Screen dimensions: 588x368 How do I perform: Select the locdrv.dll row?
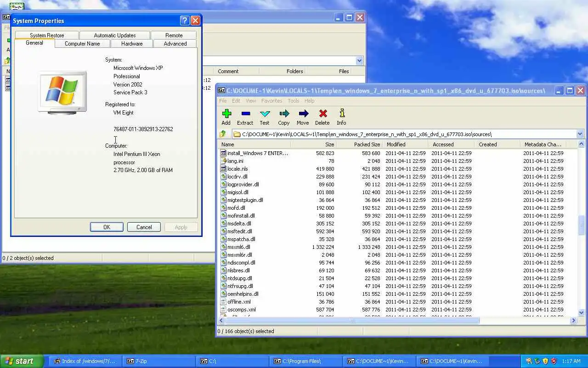(397, 177)
